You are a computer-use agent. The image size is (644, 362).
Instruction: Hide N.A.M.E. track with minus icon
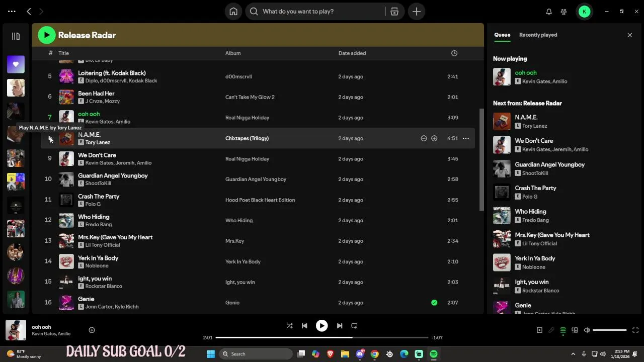(x=424, y=138)
